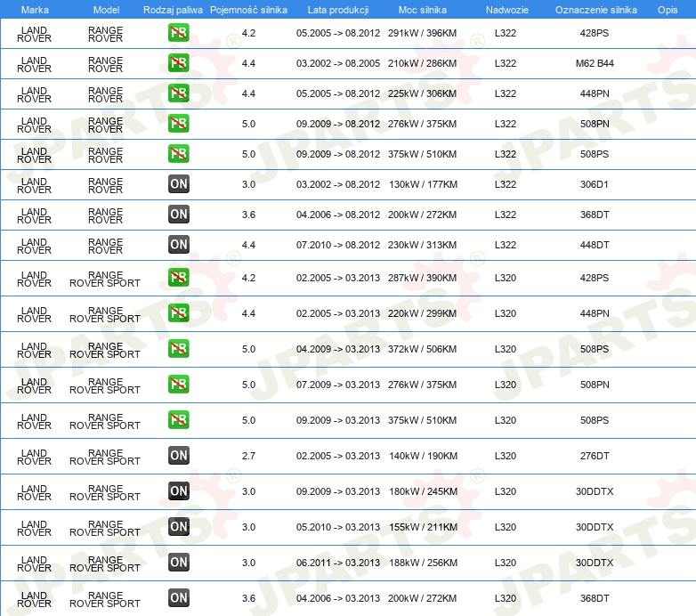Click the petrol icon in the 07.2009 -> 03.2013 row
Image resolution: width=696 pixels, height=616 pixels.
178,385
